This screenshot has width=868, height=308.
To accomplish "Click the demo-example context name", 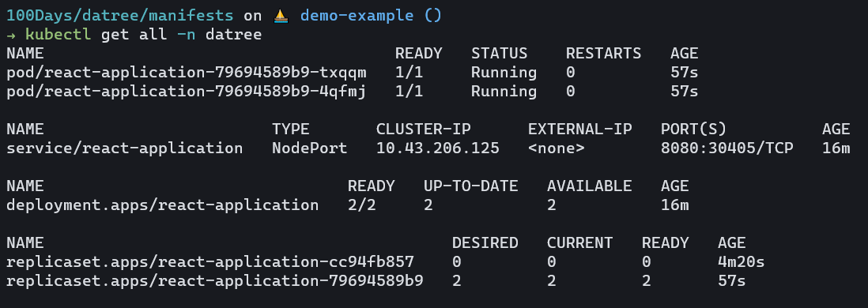I will click(357, 16).
